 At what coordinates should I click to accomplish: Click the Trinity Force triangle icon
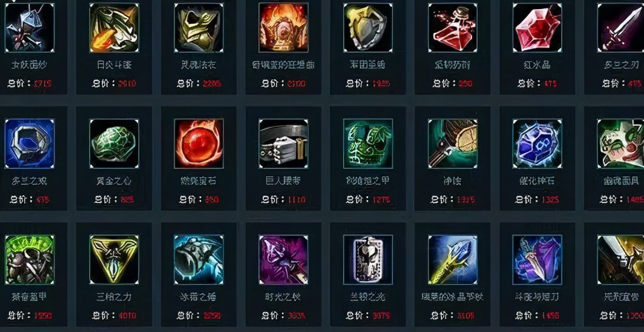click(114, 260)
